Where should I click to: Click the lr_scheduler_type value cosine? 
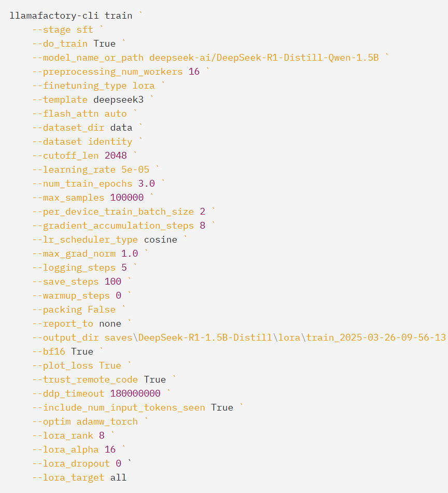pos(160,240)
